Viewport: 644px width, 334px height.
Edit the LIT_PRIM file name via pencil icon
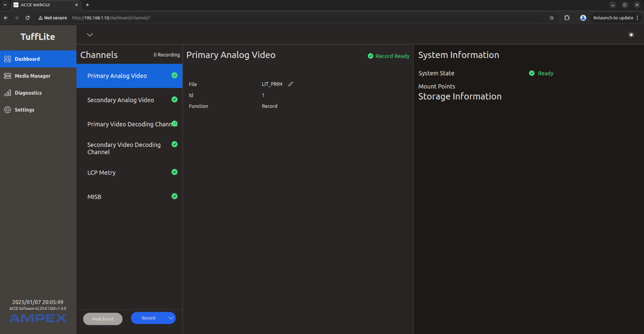point(290,84)
